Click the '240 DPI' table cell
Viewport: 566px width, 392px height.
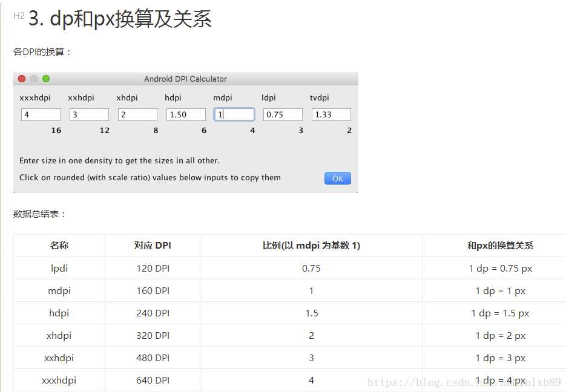tap(153, 313)
